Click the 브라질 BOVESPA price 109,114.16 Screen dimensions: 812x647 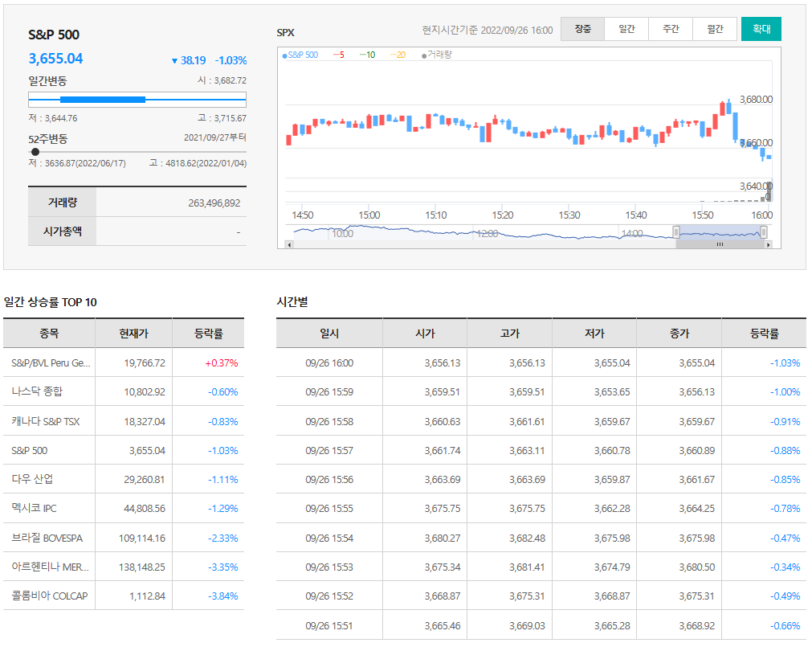pyautogui.click(x=142, y=538)
